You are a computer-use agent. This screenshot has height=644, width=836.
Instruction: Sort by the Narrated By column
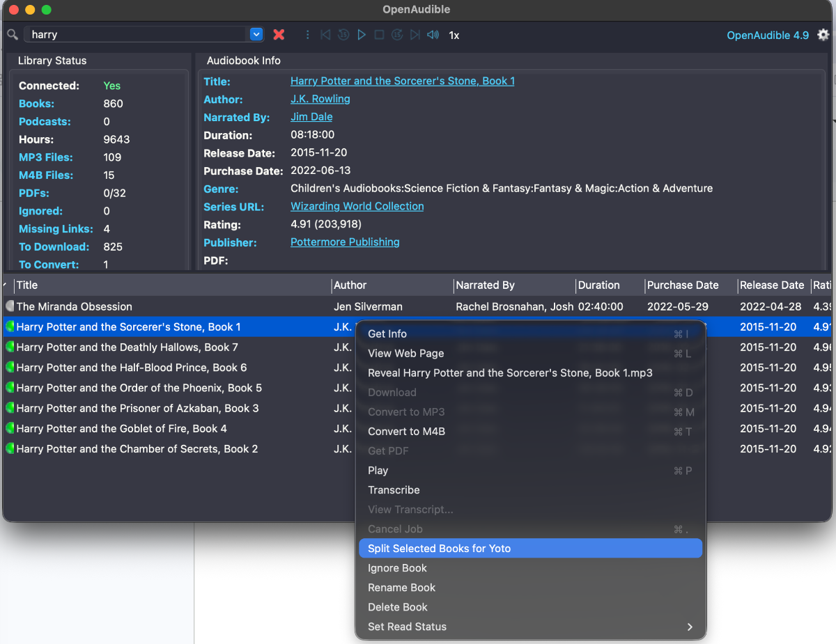(x=514, y=285)
